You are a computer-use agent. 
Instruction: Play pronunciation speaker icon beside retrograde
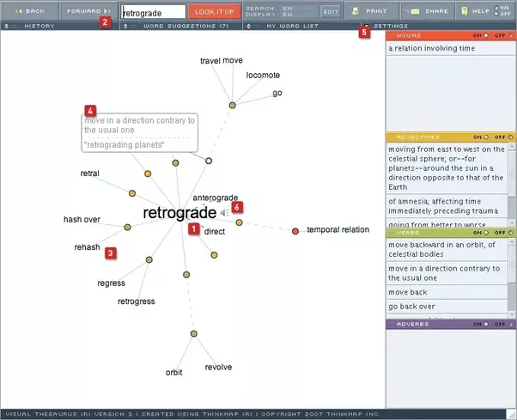point(225,213)
